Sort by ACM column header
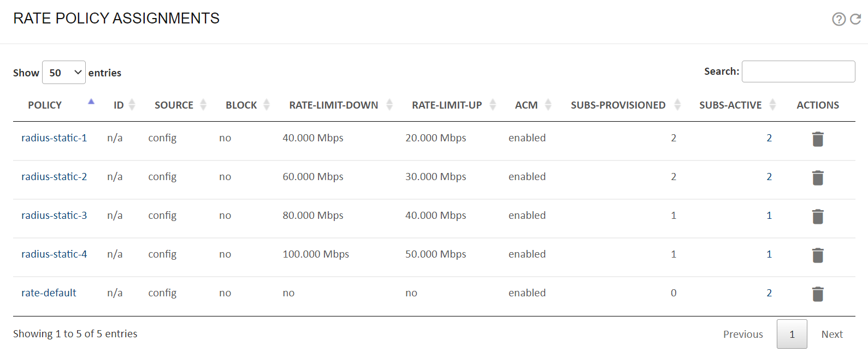868x358 pixels. tap(526, 105)
